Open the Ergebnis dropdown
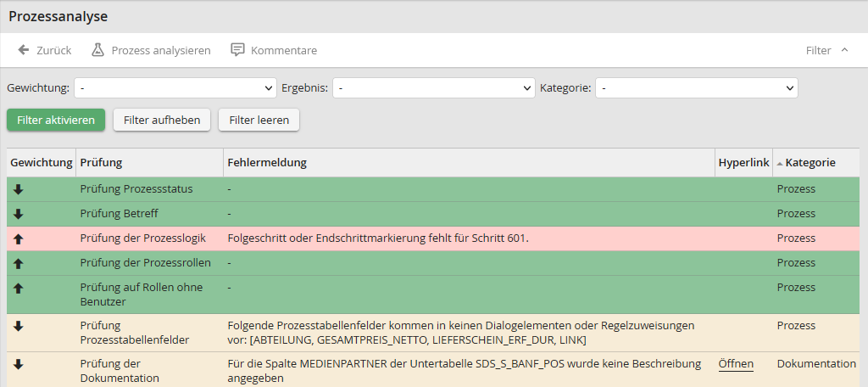868x387 pixels. click(433, 87)
